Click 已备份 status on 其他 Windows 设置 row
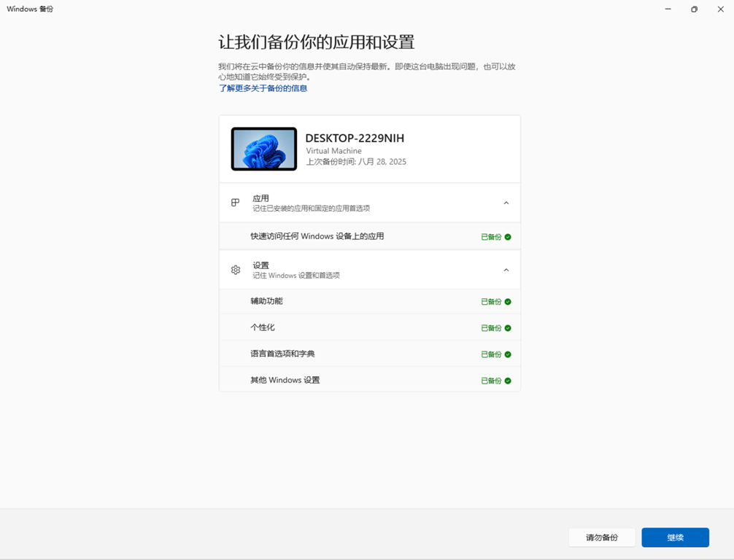The width and height of the screenshot is (734, 560). point(491,381)
